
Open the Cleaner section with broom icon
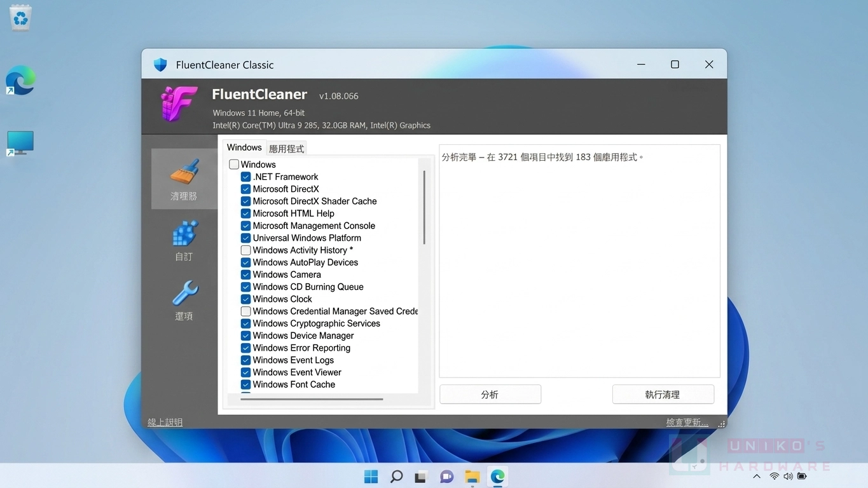pos(184,179)
